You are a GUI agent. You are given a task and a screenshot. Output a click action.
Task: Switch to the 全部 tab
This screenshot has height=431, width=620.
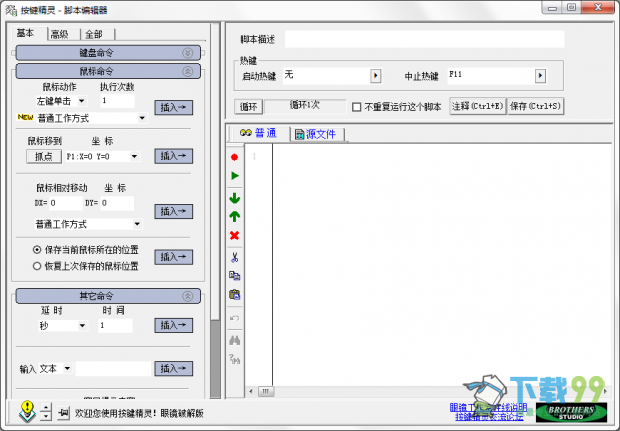point(94,34)
